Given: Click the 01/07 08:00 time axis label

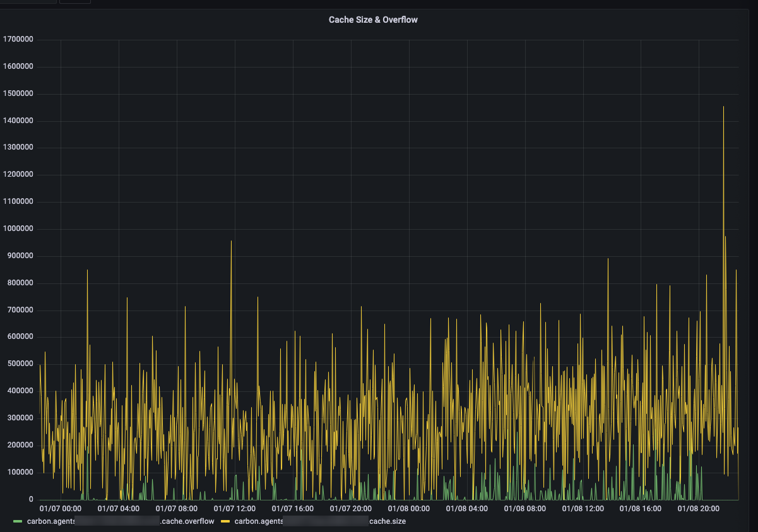Looking at the screenshot, I should (177, 508).
